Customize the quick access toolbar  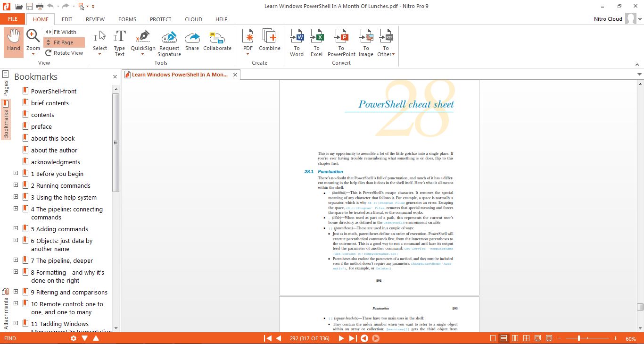click(x=93, y=7)
